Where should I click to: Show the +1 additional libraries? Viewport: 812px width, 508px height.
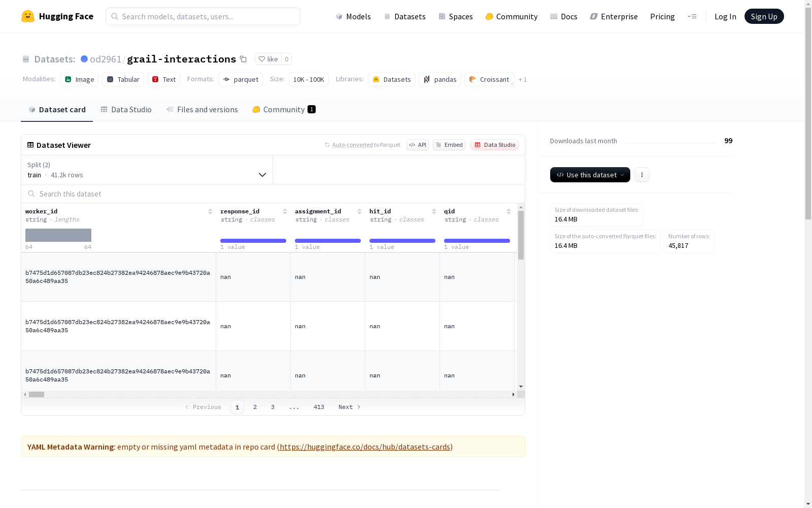pyautogui.click(x=523, y=79)
